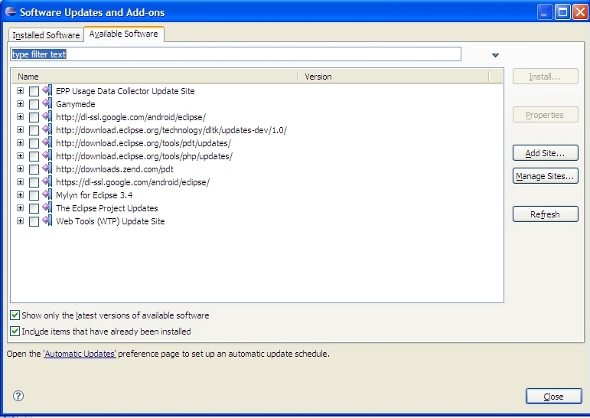Click the Properties button
Viewport: 590px width, 418px height.
click(545, 115)
